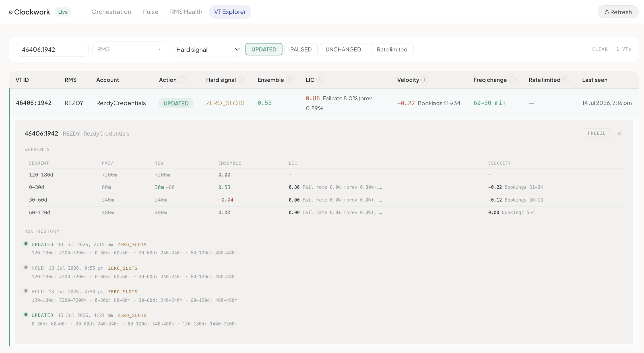This screenshot has height=353, width=644.
Task: Click the HOLD 13 Jul 4:50 pm history entry
Action: tap(134, 296)
